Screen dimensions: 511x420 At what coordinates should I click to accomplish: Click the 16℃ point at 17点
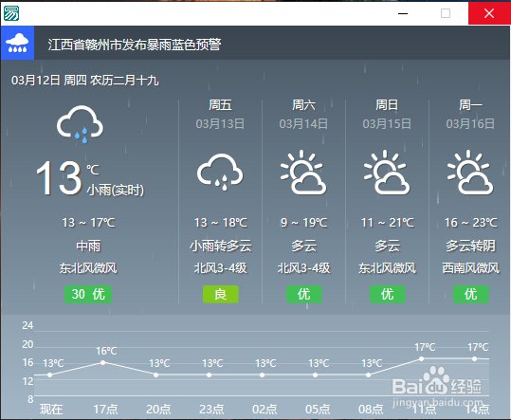click(x=103, y=363)
